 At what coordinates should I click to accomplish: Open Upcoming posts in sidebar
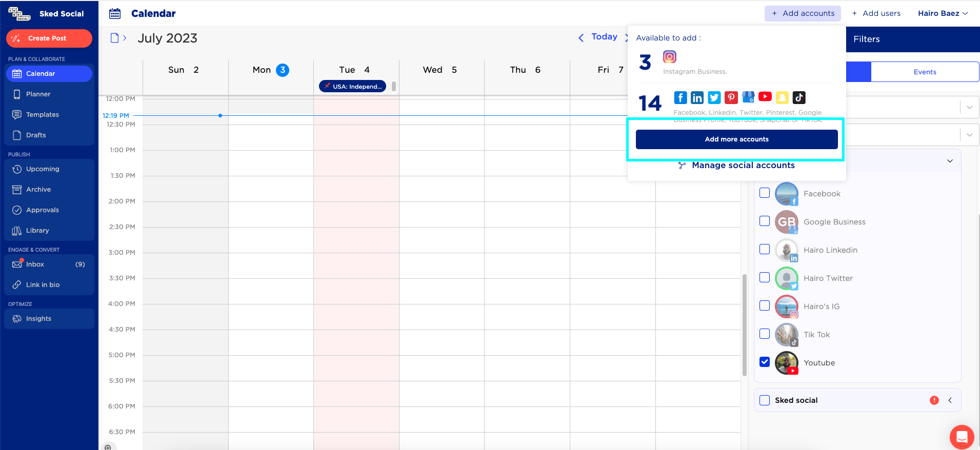click(x=49, y=169)
